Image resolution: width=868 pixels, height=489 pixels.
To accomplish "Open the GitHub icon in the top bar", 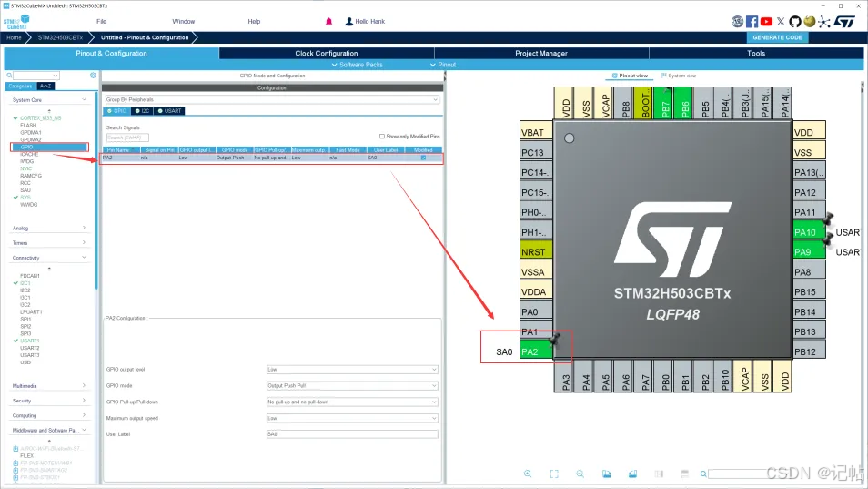I will pos(795,21).
